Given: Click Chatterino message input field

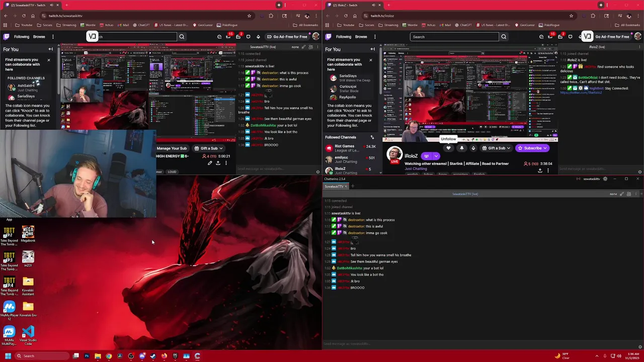Looking at the screenshot, I should coord(479,344).
